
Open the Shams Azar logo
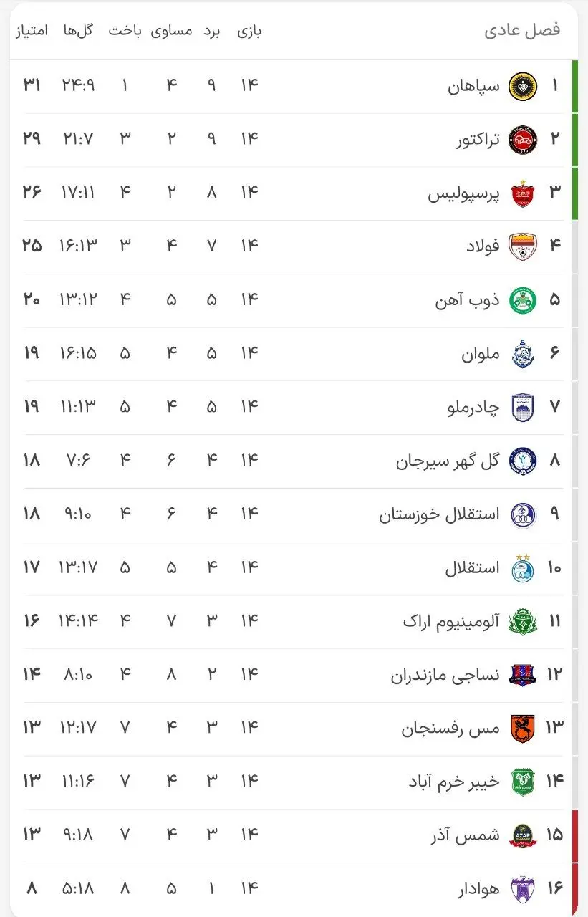(522, 835)
